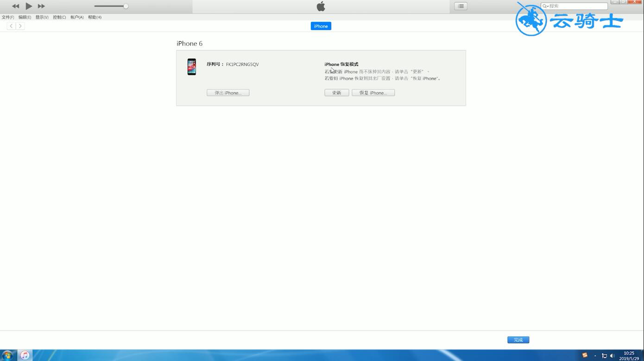Go forward with the right arrow button
The height and width of the screenshot is (361, 644).
point(20,26)
